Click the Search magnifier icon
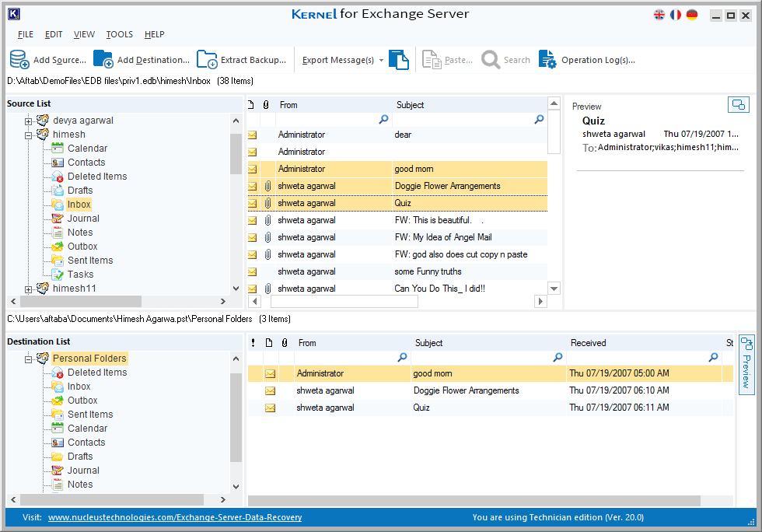This screenshot has width=762, height=532. coord(491,60)
